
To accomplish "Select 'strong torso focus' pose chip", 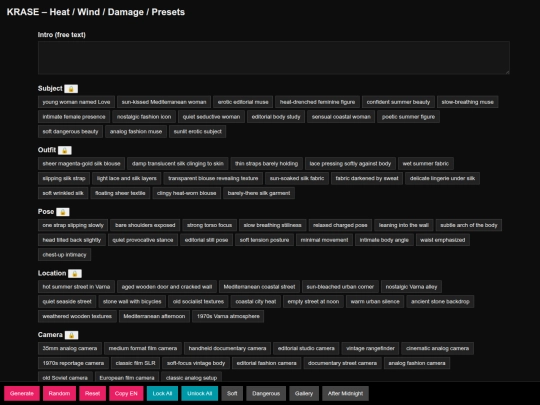I will coord(209,225).
